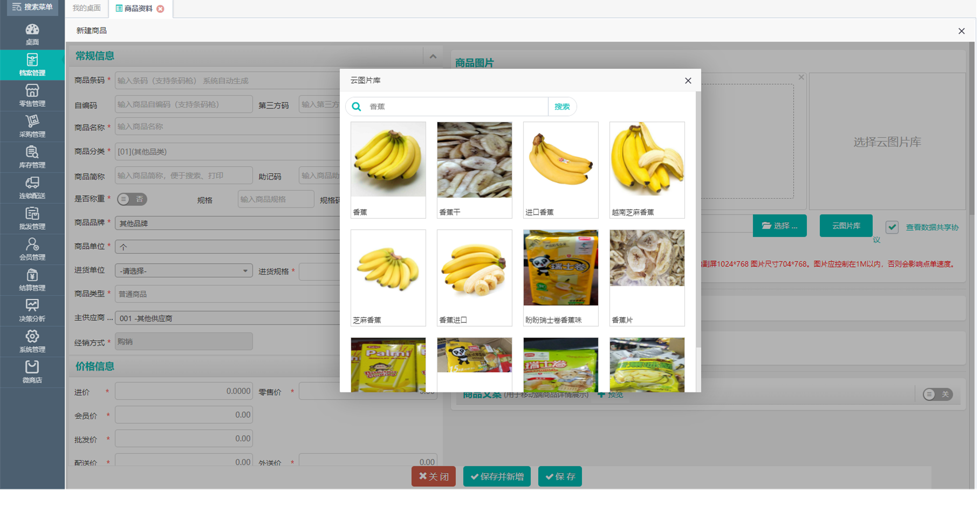Viewport: 980px width, 524px height.
Task: Open the 主供应商 selection field
Action: 227,318
